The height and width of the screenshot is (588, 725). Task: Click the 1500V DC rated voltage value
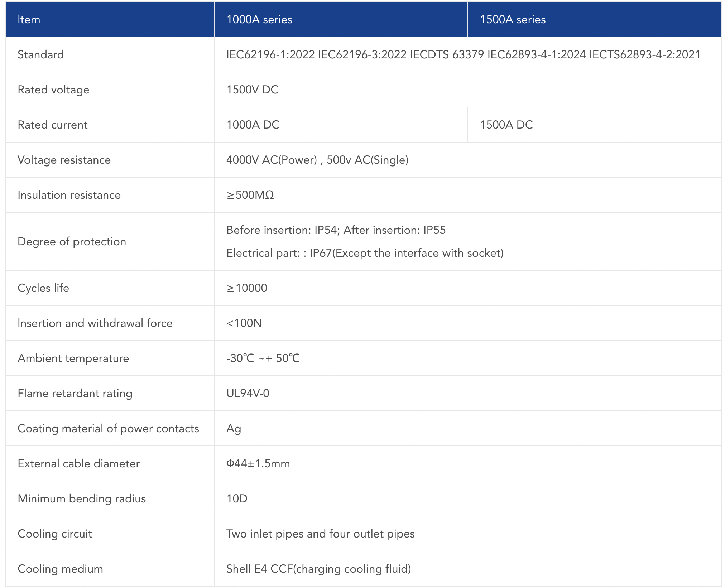253,90
